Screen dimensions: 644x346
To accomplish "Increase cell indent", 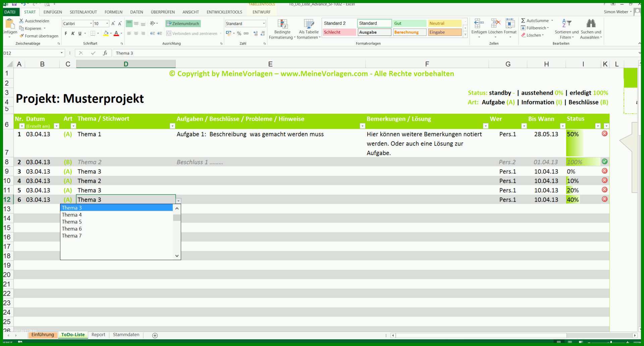I will click(x=160, y=33).
